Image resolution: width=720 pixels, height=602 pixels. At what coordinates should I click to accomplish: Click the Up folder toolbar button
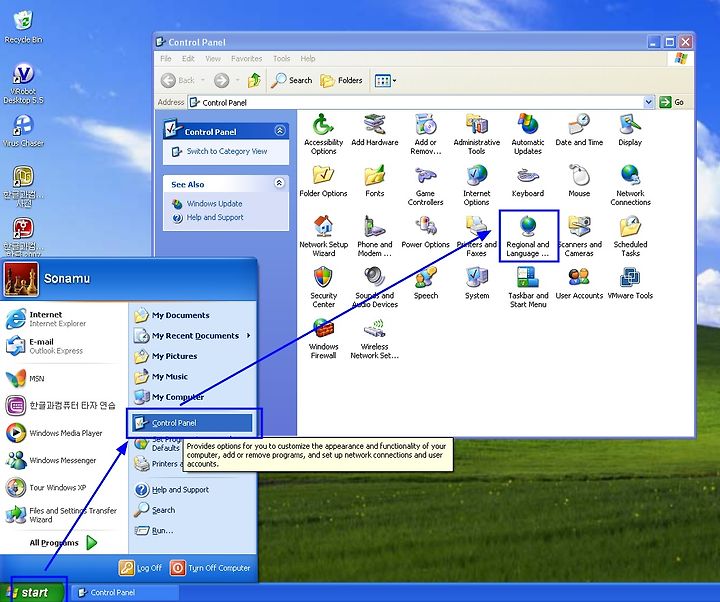[x=254, y=81]
